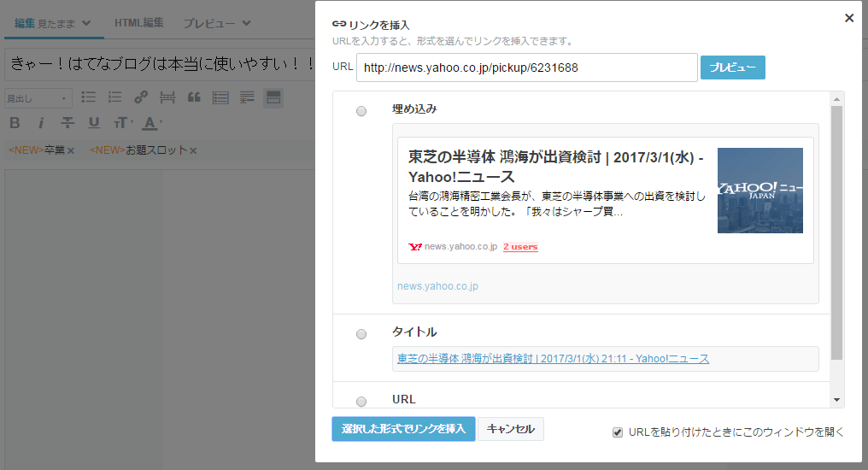Expand the プレビュー tab chevron

(247, 23)
